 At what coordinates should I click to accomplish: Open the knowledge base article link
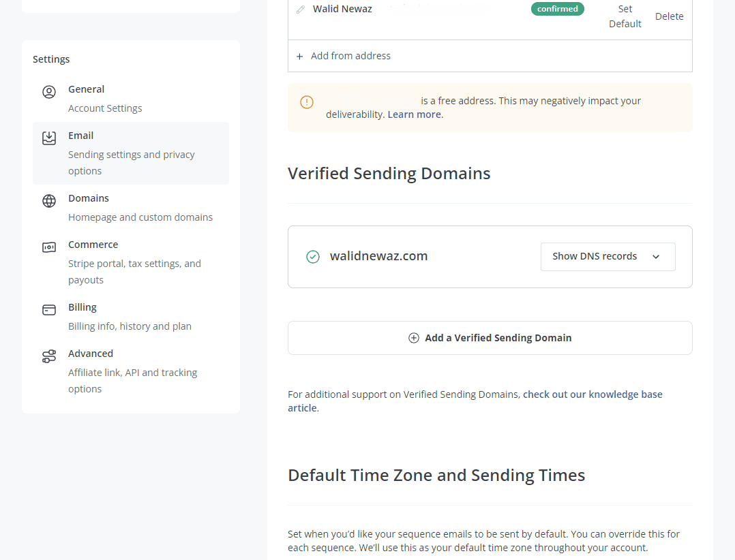pyautogui.click(x=475, y=401)
